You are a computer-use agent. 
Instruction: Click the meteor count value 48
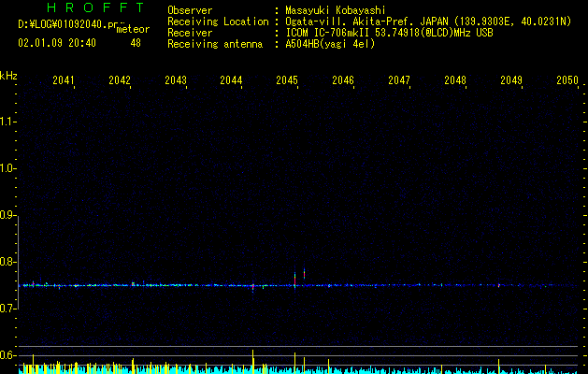[136, 43]
